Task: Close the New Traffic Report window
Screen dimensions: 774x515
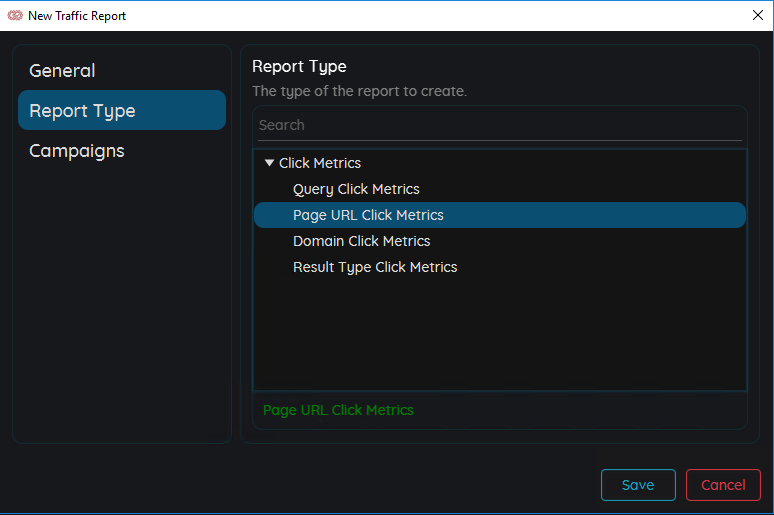Action: pos(758,15)
